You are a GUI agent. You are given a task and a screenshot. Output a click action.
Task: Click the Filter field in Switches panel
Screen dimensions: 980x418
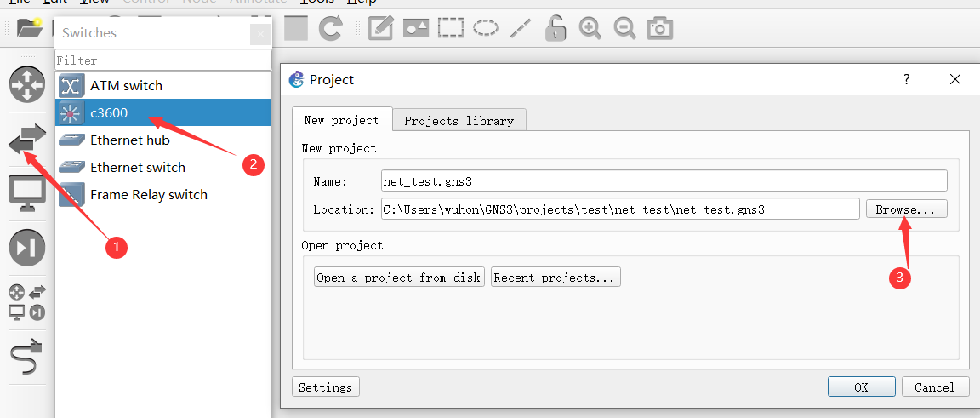tap(163, 60)
